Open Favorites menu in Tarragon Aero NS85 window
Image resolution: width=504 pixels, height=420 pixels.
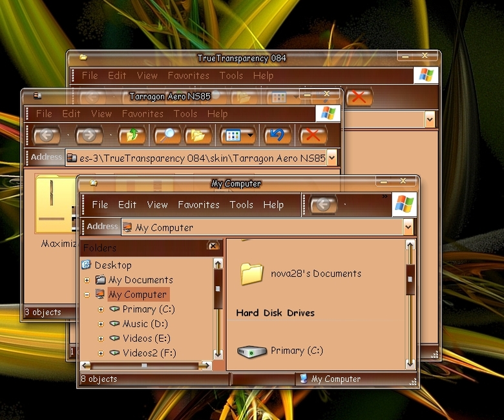pos(143,114)
